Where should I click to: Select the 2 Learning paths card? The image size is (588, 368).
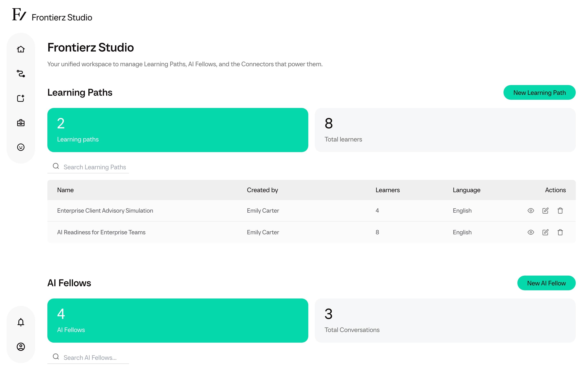(x=178, y=130)
